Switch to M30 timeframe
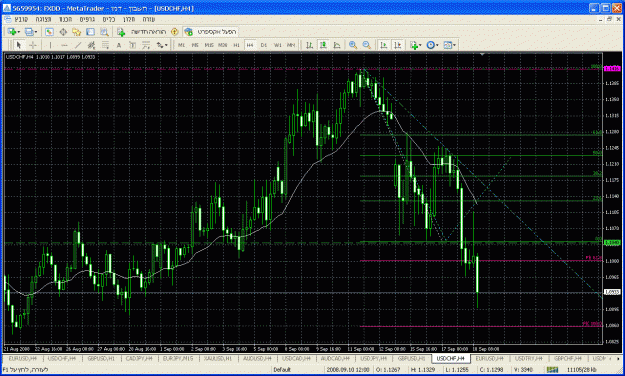625x376 pixels. pos(222,45)
